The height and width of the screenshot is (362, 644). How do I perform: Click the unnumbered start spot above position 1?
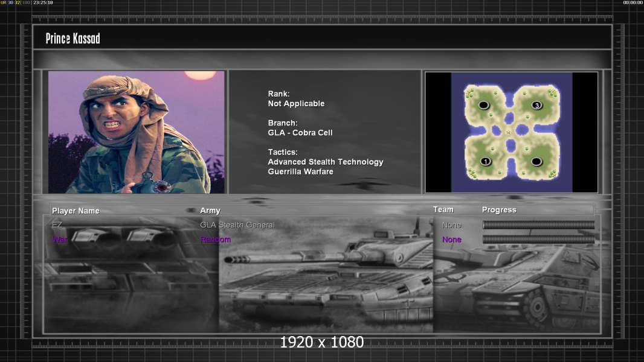[x=484, y=106]
